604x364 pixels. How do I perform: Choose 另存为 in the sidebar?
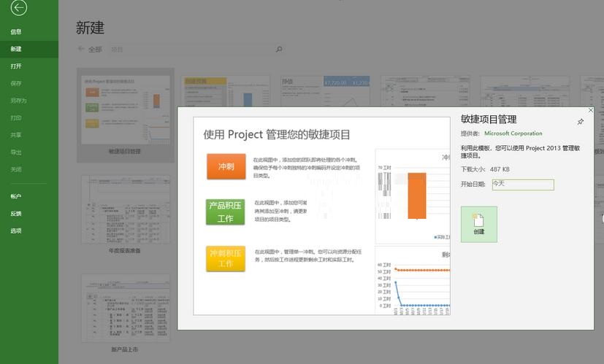tap(18, 101)
